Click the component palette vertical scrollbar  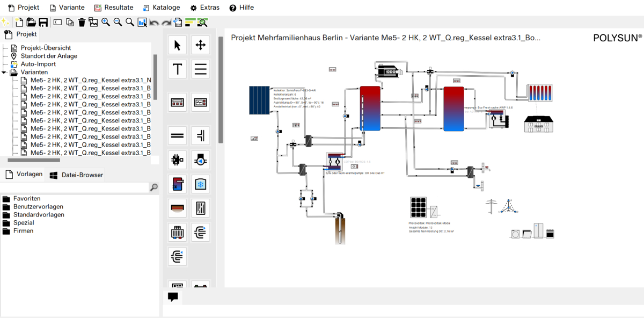click(x=220, y=90)
